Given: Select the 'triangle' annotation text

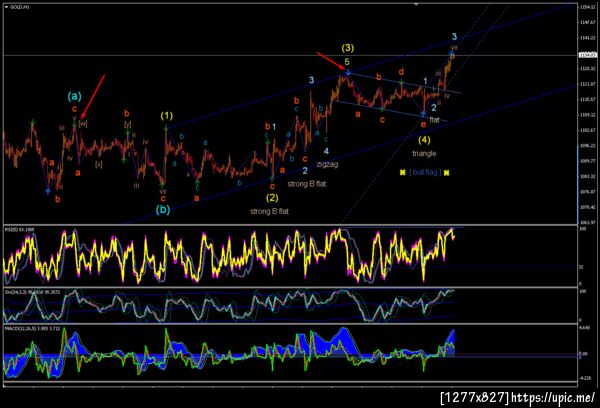Looking at the screenshot, I should (424, 153).
